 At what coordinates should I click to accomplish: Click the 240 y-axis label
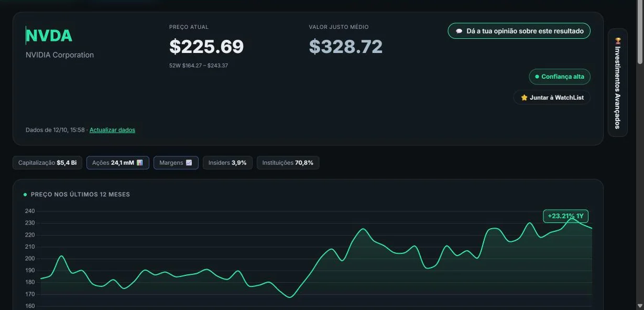pos(30,211)
